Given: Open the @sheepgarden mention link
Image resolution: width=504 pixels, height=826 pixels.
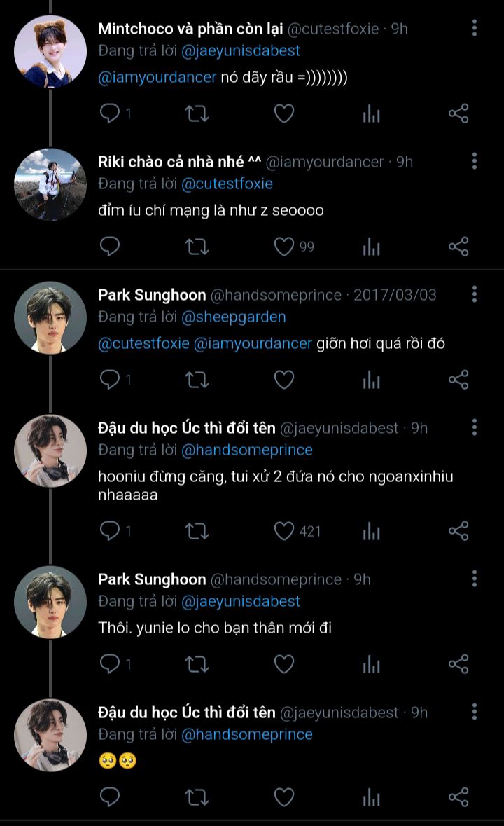Looking at the screenshot, I should click(234, 317).
